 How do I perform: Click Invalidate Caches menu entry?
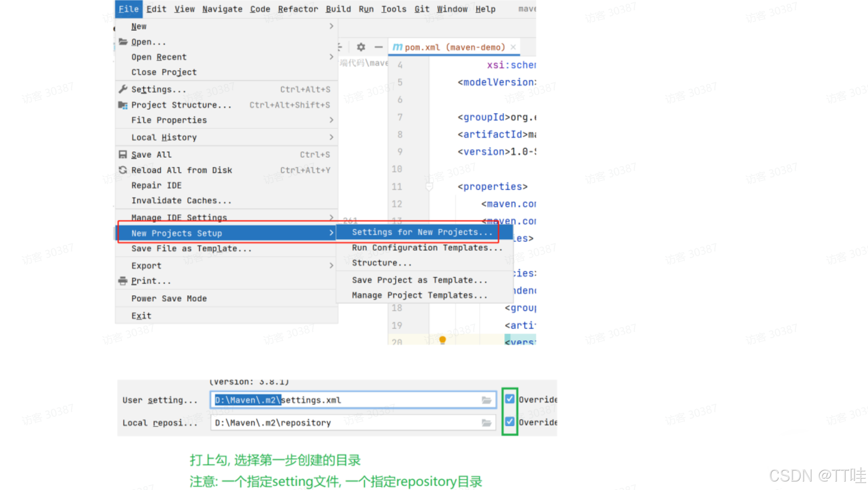click(x=181, y=201)
